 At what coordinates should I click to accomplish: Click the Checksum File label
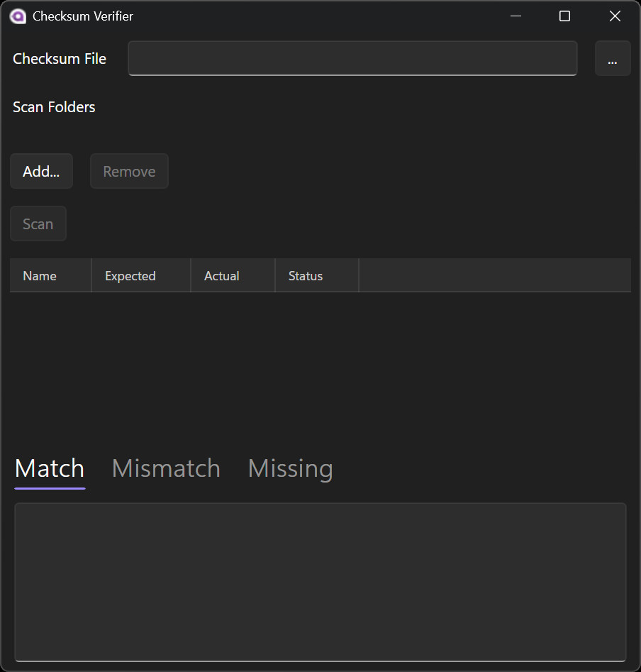(x=60, y=59)
